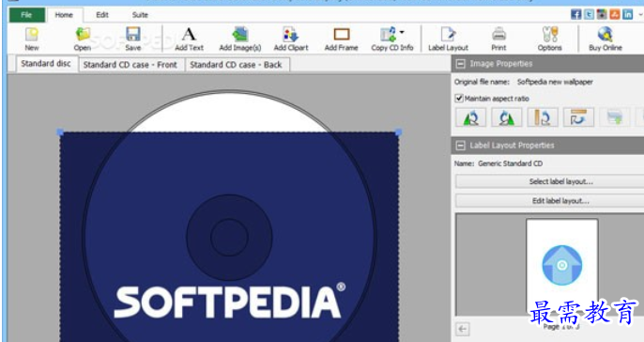644x342 pixels.
Task: Click the orange StumbleUpon icon
Action: pos(614,14)
